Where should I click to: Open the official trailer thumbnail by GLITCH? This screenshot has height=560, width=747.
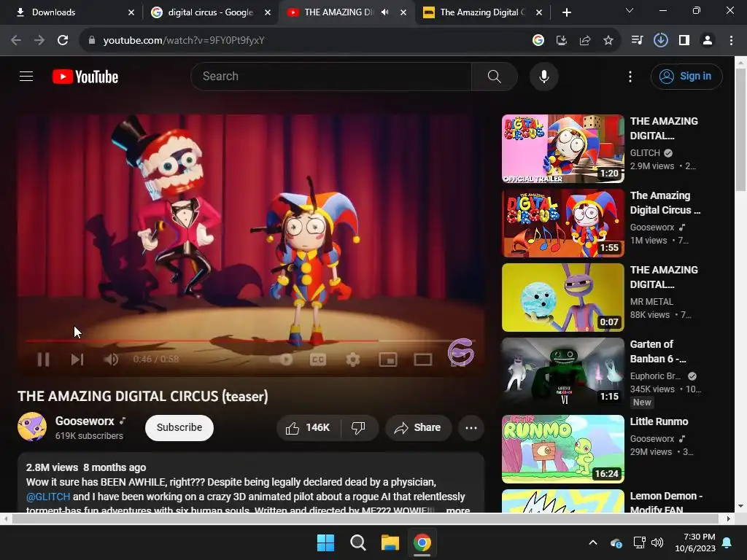pos(562,149)
